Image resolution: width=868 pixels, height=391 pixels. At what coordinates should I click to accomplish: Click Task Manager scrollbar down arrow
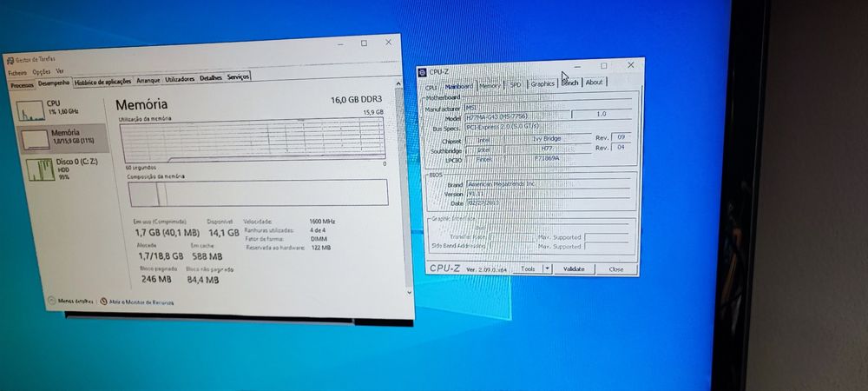409,291
